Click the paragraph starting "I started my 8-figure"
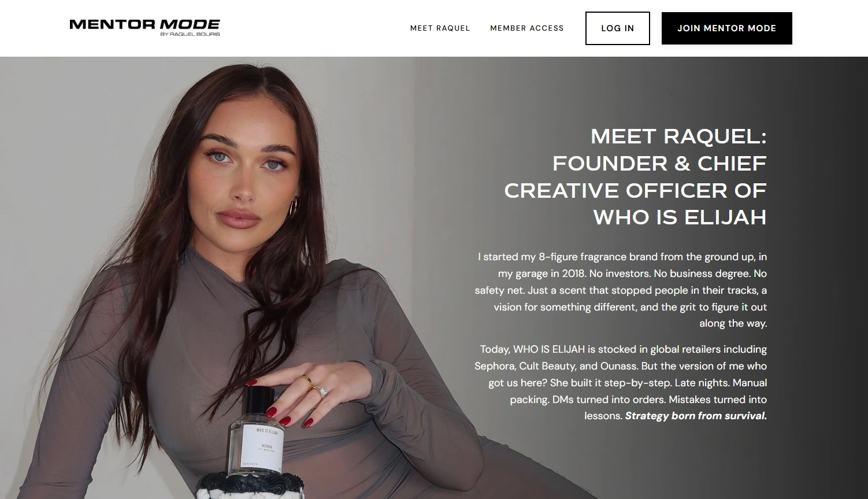Image resolution: width=868 pixels, height=499 pixels. (621, 290)
